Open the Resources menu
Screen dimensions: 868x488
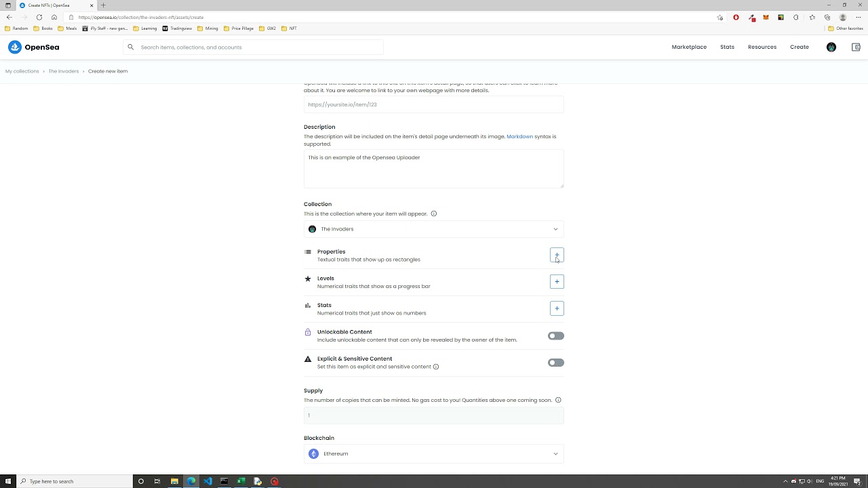[x=762, y=47]
